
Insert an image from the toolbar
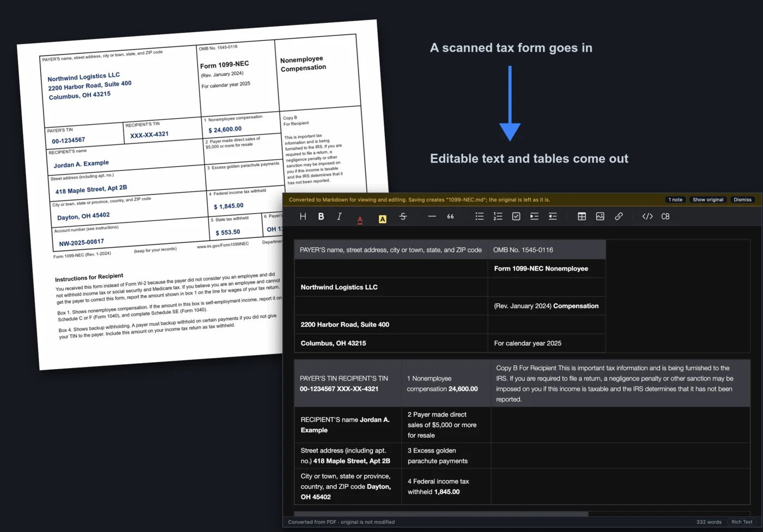coord(600,216)
